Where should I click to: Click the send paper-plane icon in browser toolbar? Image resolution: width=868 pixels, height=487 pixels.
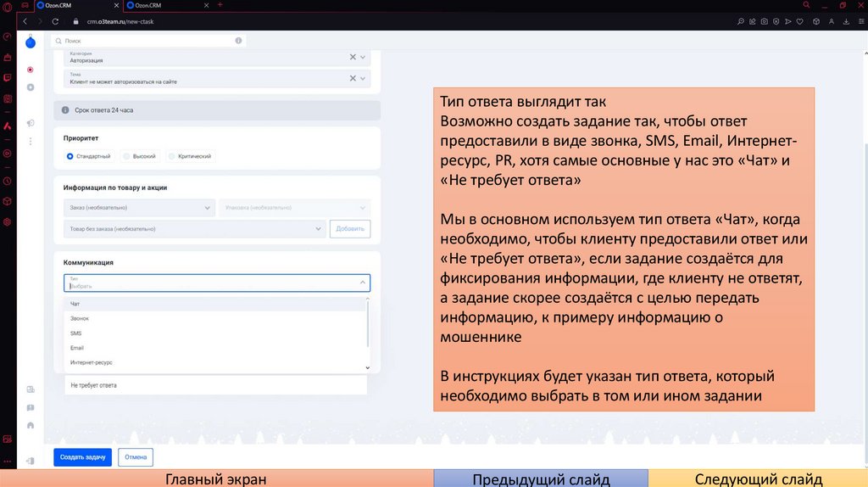pos(788,21)
